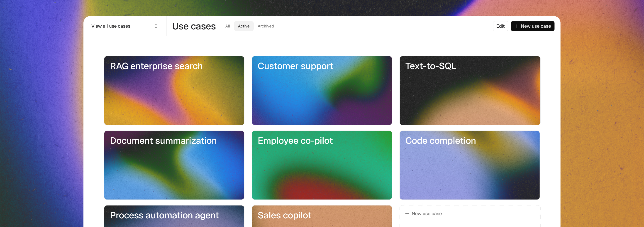Click the up-down chevron in the sidebar selector

[x=156, y=26]
